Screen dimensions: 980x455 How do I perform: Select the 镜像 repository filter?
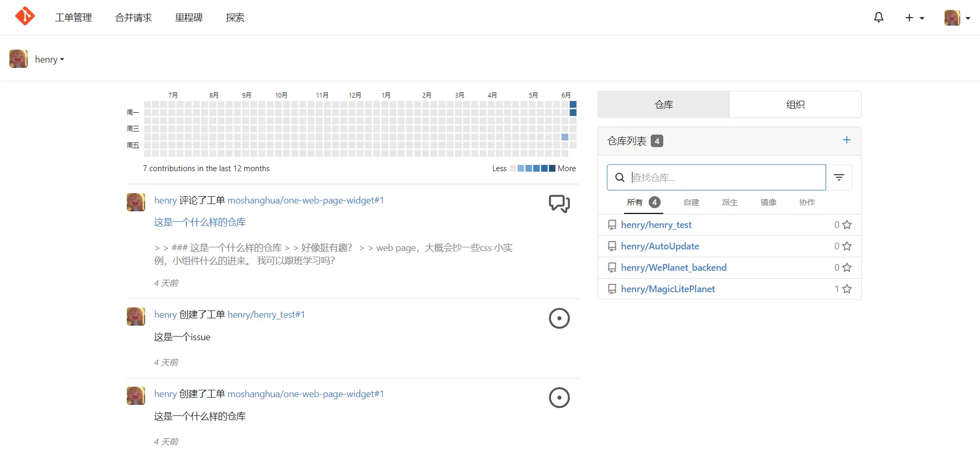pyautogui.click(x=768, y=202)
